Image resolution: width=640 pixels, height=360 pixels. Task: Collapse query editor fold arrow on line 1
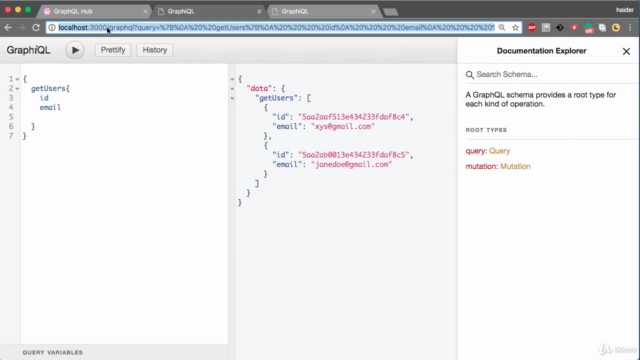point(17,79)
